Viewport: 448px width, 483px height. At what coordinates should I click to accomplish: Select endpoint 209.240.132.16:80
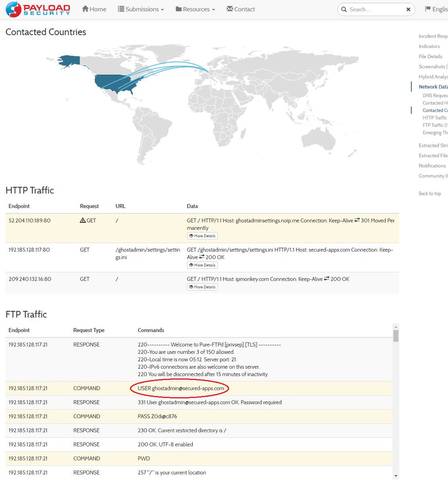[30, 279]
